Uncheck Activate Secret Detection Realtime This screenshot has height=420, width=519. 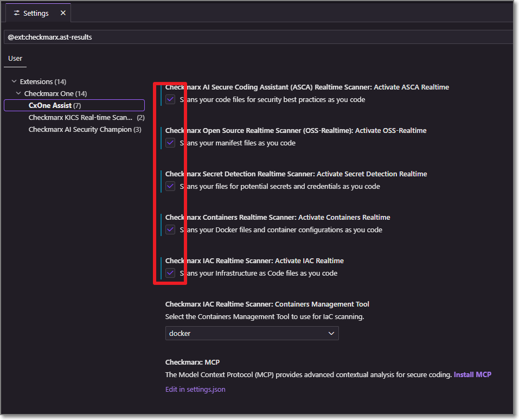pyautogui.click(x=170, y=186)
